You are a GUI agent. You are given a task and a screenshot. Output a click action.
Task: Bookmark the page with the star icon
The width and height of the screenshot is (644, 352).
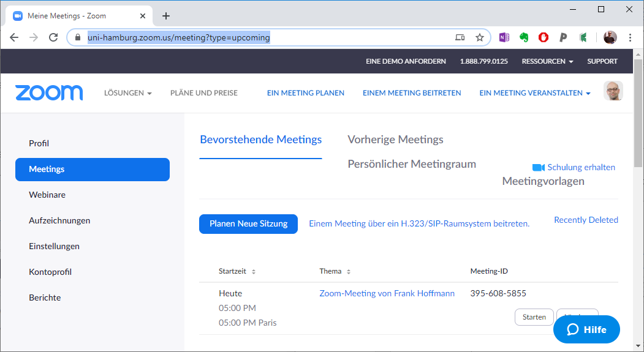[x=480, y=37]
